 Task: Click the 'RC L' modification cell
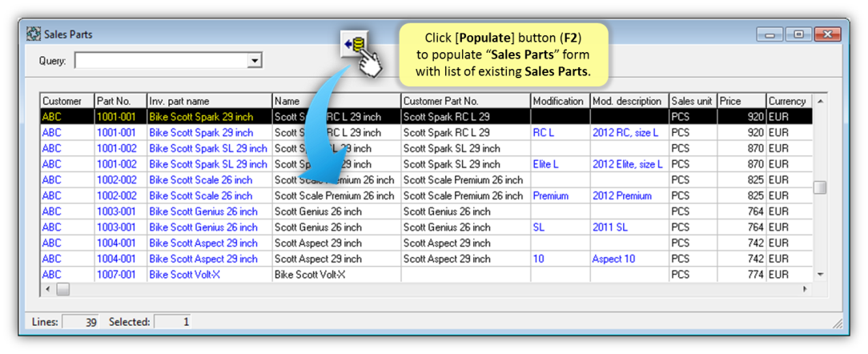[x=561, y=133]
